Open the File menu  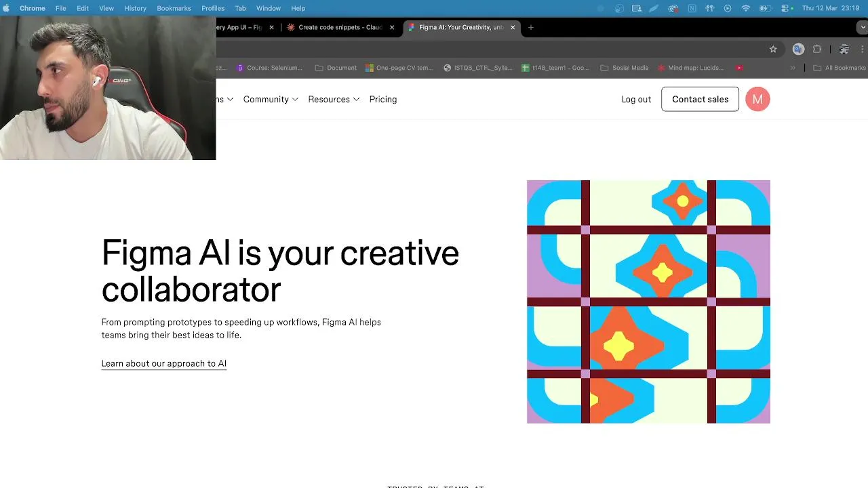60,8
